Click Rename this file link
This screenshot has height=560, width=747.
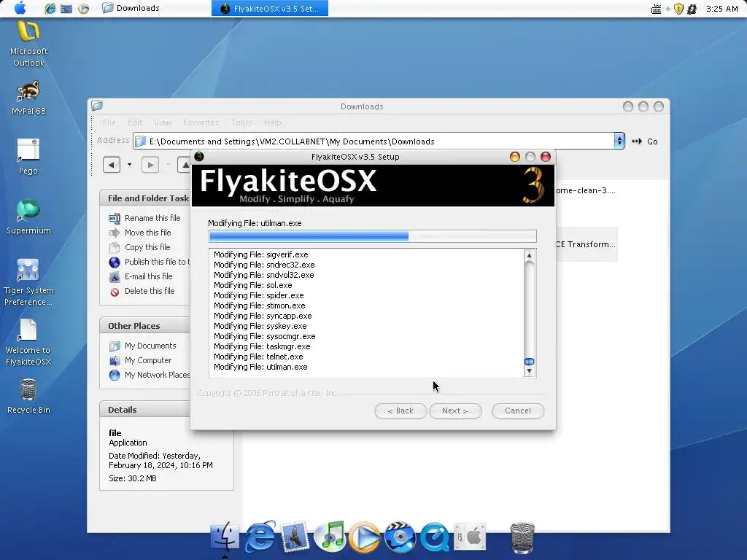152,218
